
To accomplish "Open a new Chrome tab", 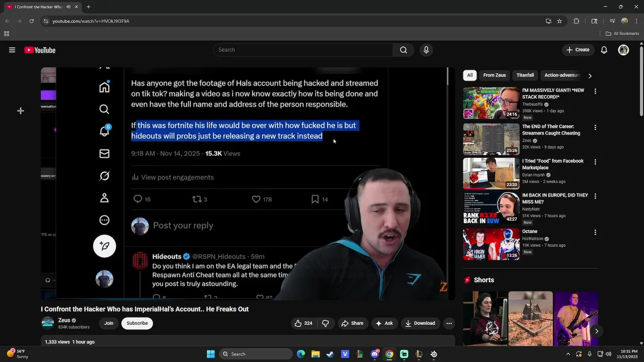I will [89, 7].
